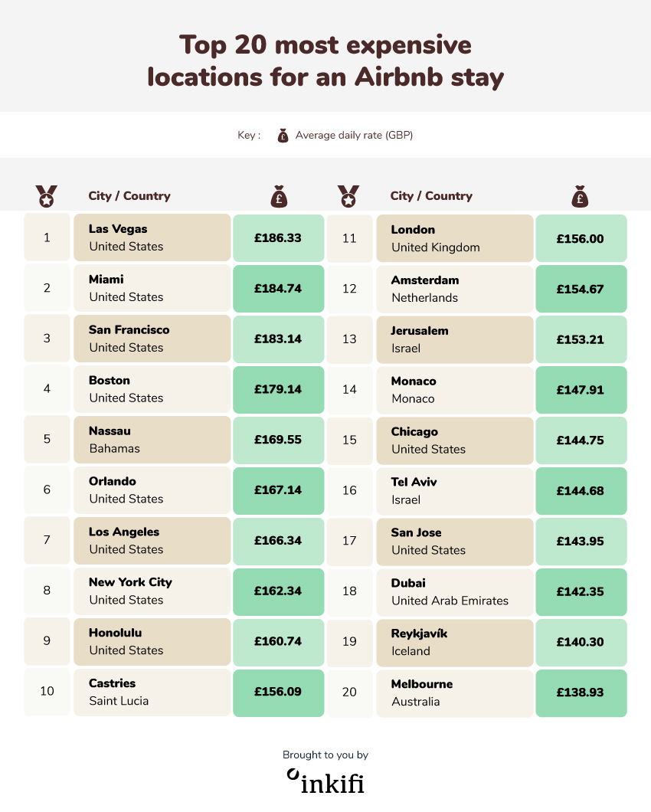Click the right City / Country header
The height and width of the screenshot is (812, 651).
tap(431, 196)
